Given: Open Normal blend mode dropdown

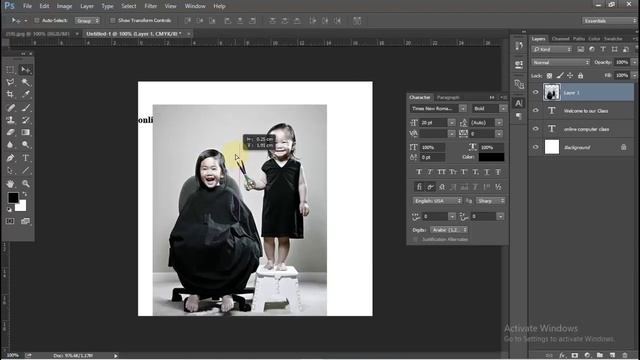Looking at the screenshot, I should 560,62.
